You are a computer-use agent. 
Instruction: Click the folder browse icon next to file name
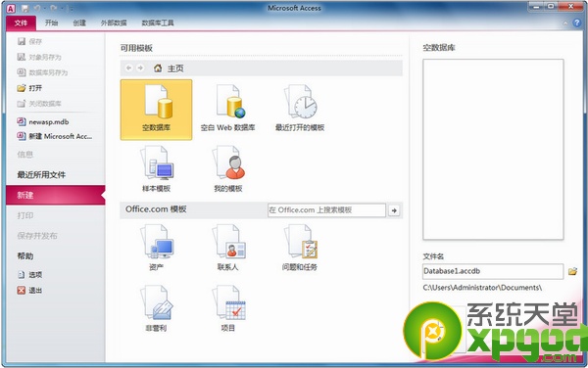[572, 271]
